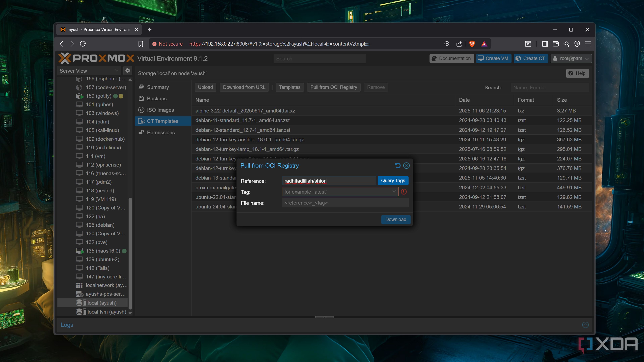Click the Brave Rewards triangle icon
This screenshot has width=644, height=362.
(484, 44)
